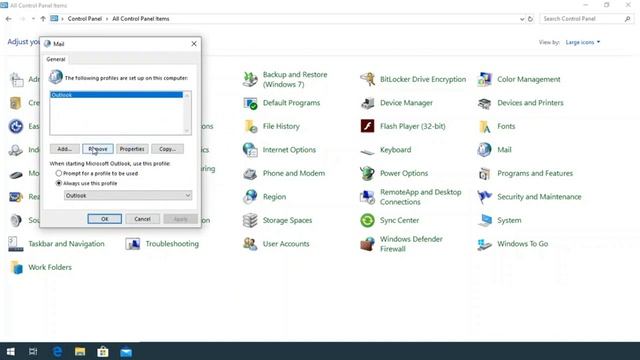This screenshot has height=360, width=640.
Task: Open File Explorer from taskbar
Action: [80, 351]
